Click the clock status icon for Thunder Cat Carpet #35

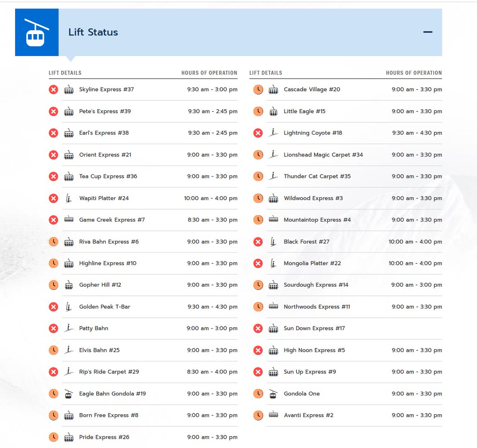[x=258, y=176]
